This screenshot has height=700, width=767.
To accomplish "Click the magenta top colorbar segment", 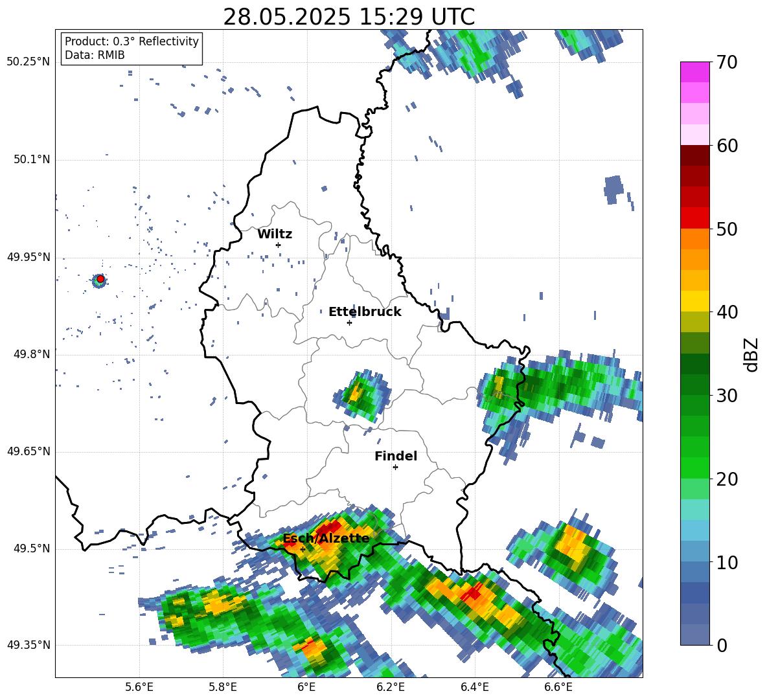I will 694,72.
